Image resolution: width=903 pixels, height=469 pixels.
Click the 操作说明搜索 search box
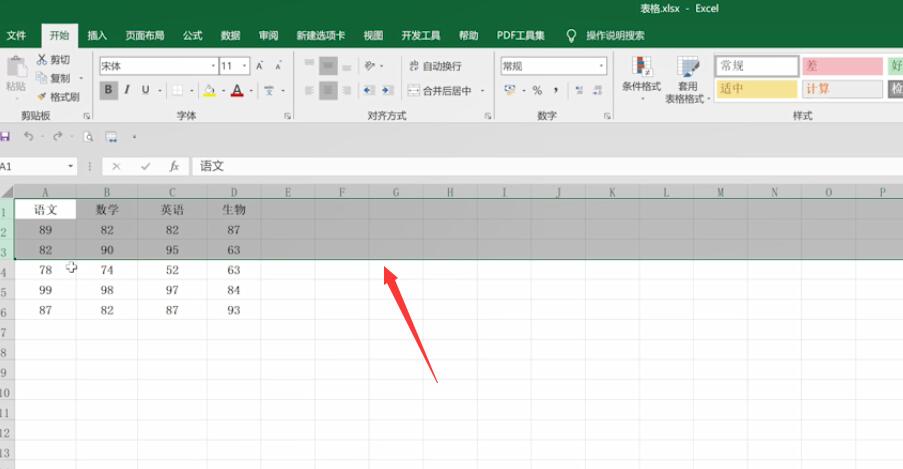pos(615,36)
